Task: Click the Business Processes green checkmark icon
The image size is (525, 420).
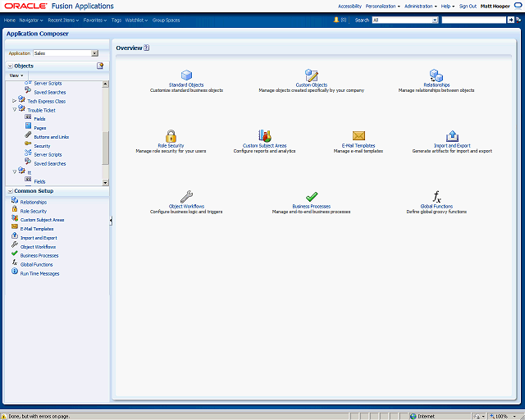Action: coord(312,197)
